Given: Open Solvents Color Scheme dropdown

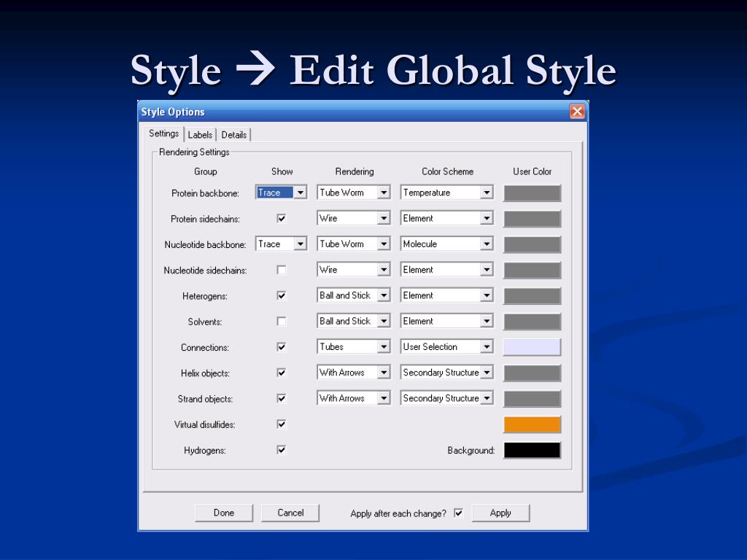Looking at the screenshot, I should click(446, 321).
